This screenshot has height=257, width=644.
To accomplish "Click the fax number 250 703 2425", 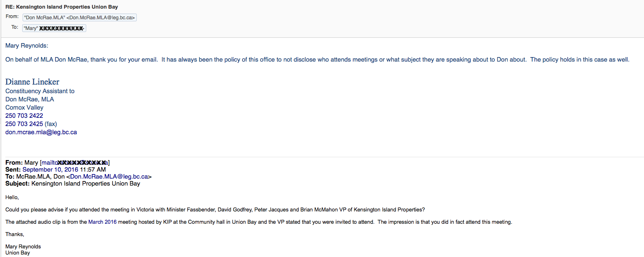I will click(24, 124).
